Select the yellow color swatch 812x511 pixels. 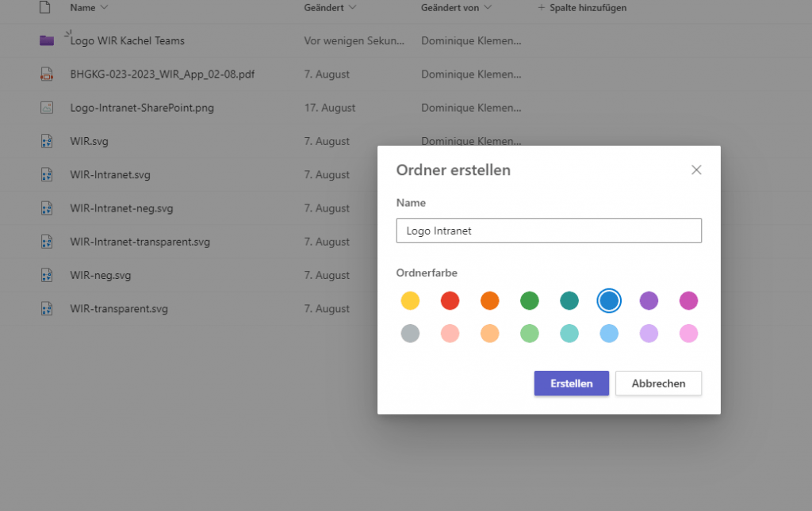410,300
